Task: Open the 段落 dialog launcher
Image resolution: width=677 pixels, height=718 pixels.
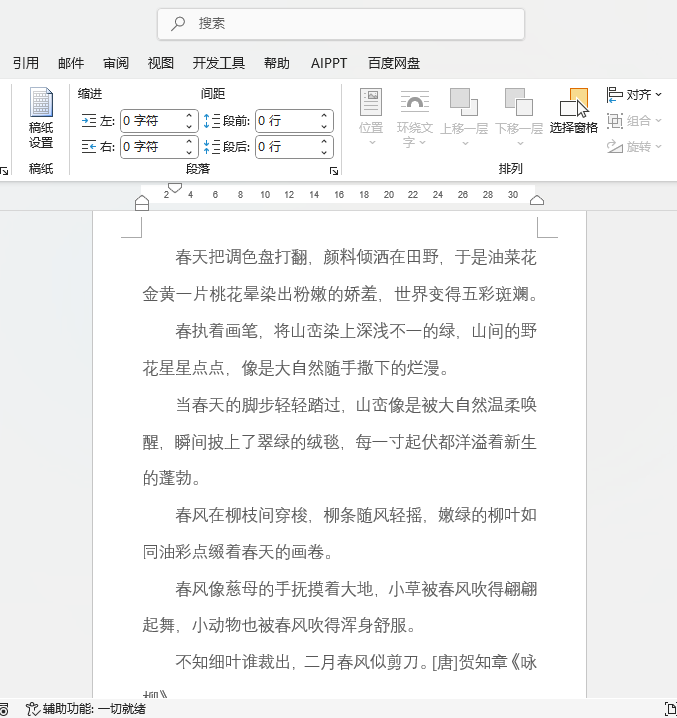Action: (334, 171)
